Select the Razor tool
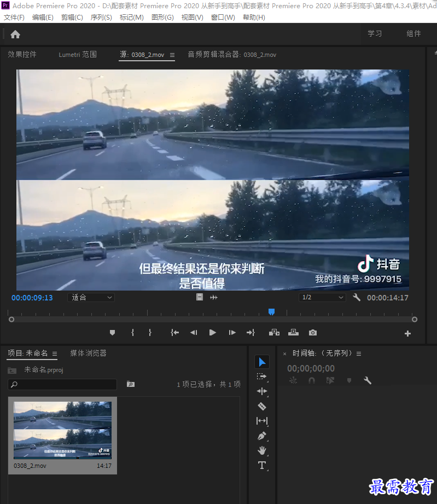Viewport: 437px width, 504px height. click(x=262, y=406)
